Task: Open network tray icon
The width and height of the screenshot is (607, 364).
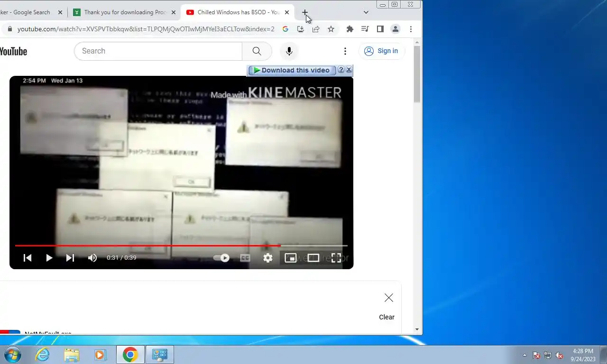Action: (x=548, y=355)
